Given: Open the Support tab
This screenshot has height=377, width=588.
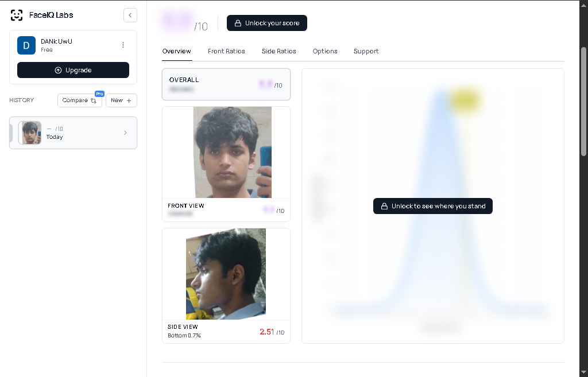Looking at the screenshot, I should pos(366,51).
